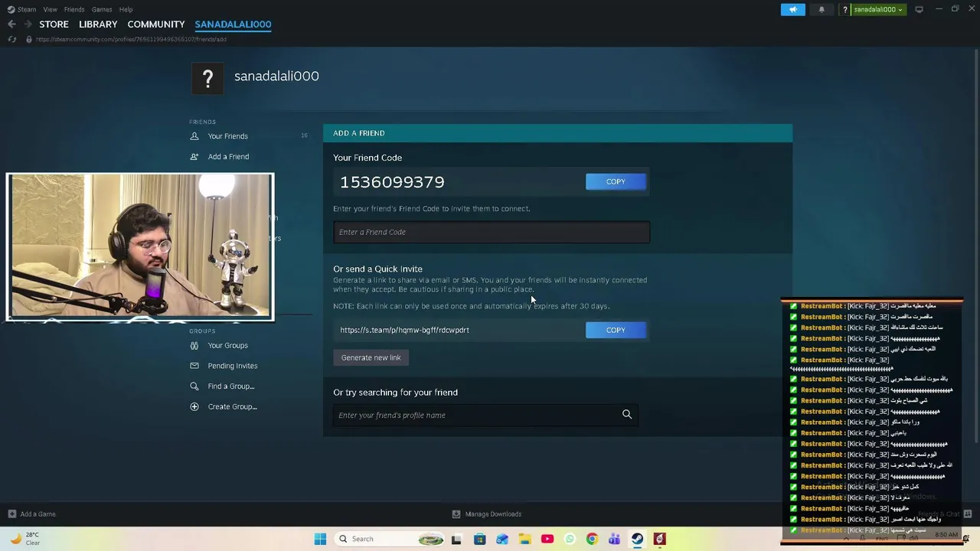The image size is (980, 551).
Task: Open the Games menu
Action: (102, 9)
